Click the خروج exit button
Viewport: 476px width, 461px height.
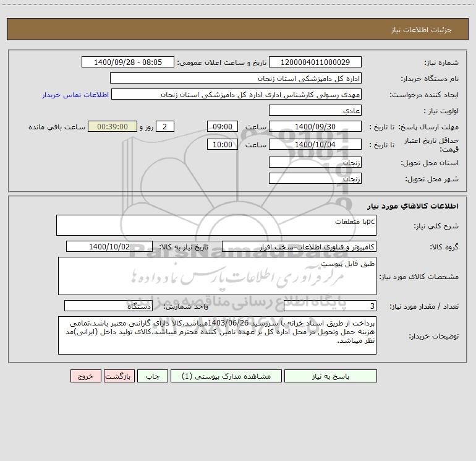(x=85, y=376)
